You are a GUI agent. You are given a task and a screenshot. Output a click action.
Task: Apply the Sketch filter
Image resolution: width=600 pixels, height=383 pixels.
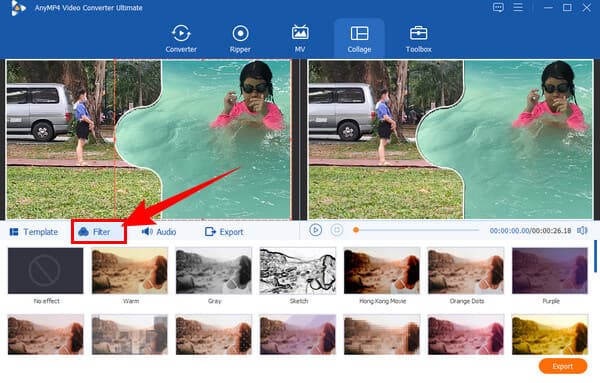point(298,271)
